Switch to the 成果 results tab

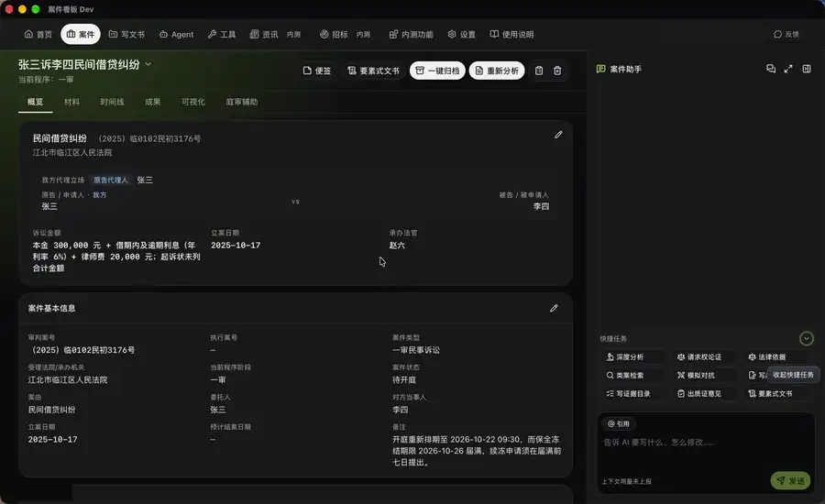(x=152, y=102)
